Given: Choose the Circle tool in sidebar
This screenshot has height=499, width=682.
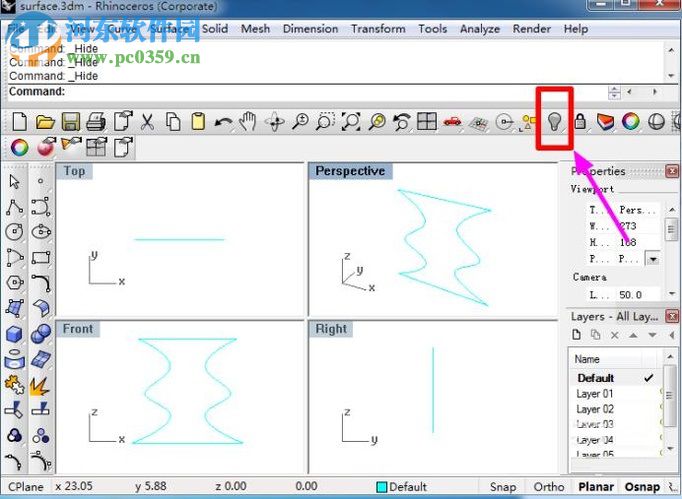Looking at the screenshot, I should (x=14, y=231).
